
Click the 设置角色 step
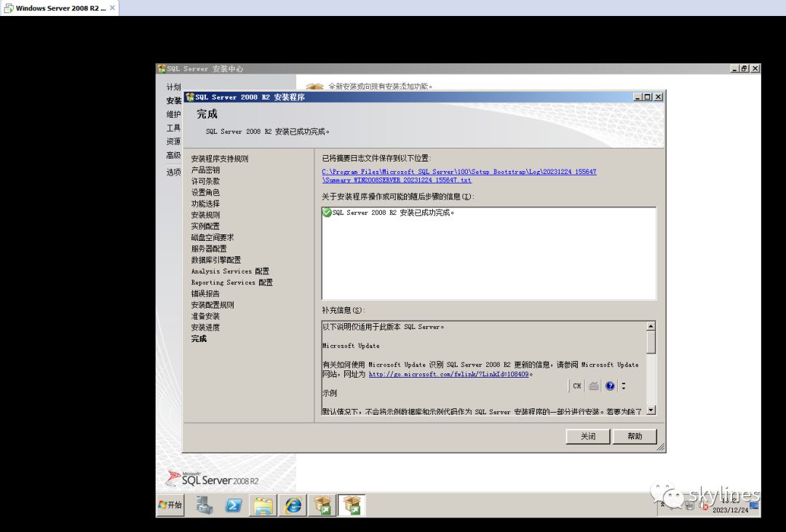[x=205, y=192]
